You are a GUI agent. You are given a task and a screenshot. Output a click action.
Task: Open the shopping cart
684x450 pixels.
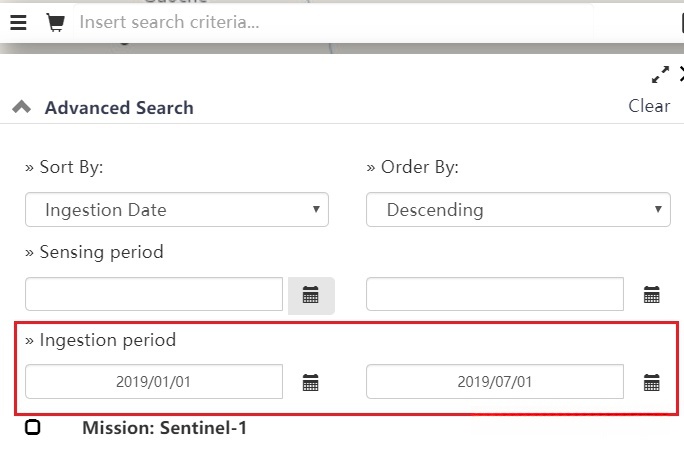(55, 22)
